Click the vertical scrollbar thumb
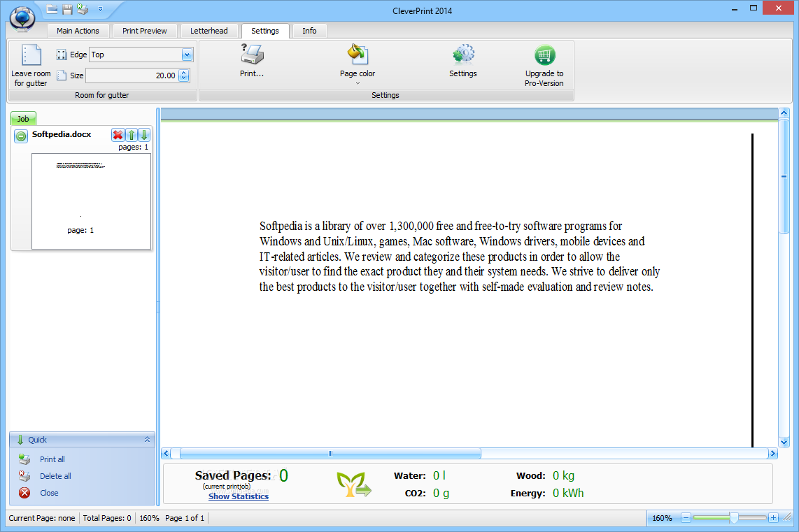Screen dimensions: 799x532 tap(784, 176)
